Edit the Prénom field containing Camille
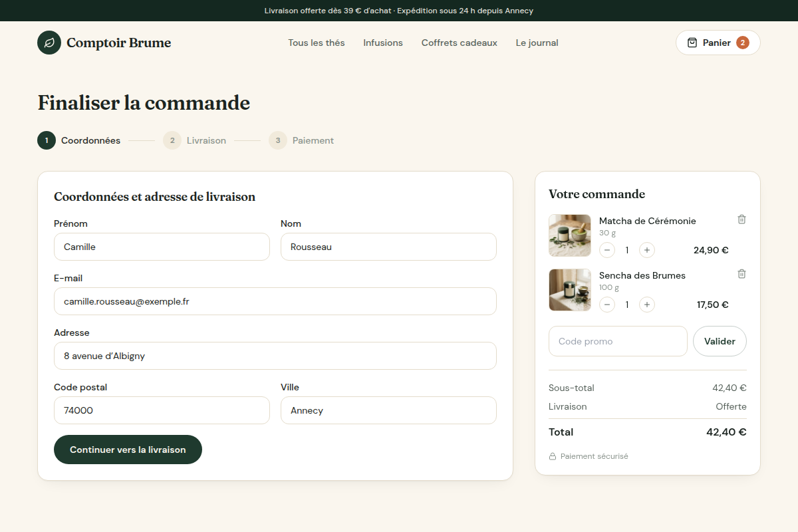798x532 pixels. (x=162, y=247)
